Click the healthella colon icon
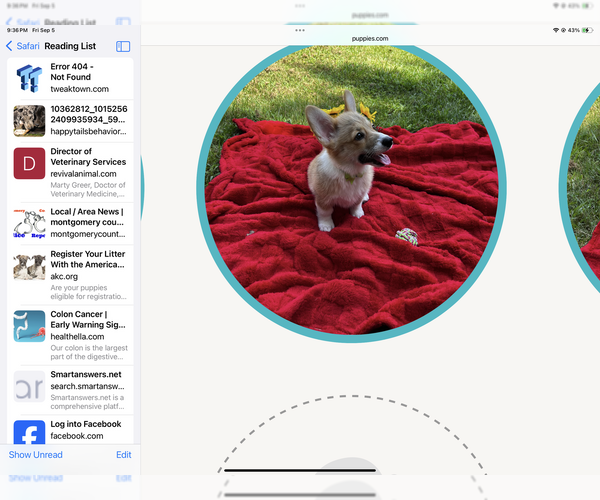Screen dimensions: 600x500 [x=29, y=326]
